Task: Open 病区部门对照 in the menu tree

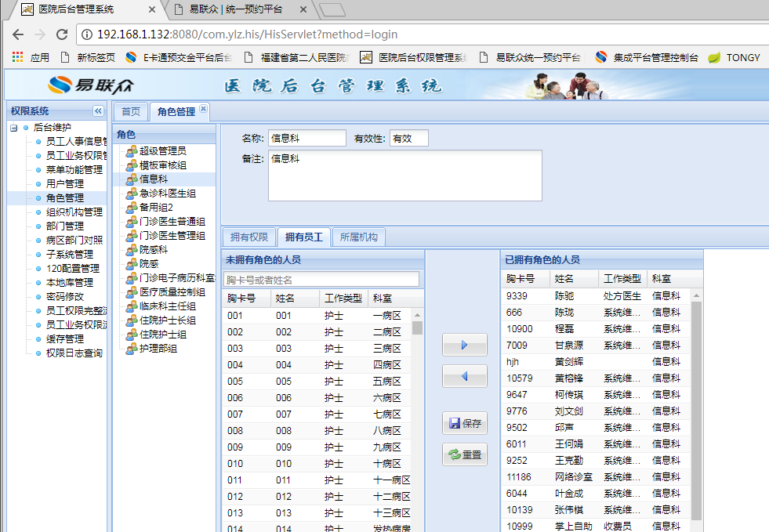Action: tap(74, 241)
